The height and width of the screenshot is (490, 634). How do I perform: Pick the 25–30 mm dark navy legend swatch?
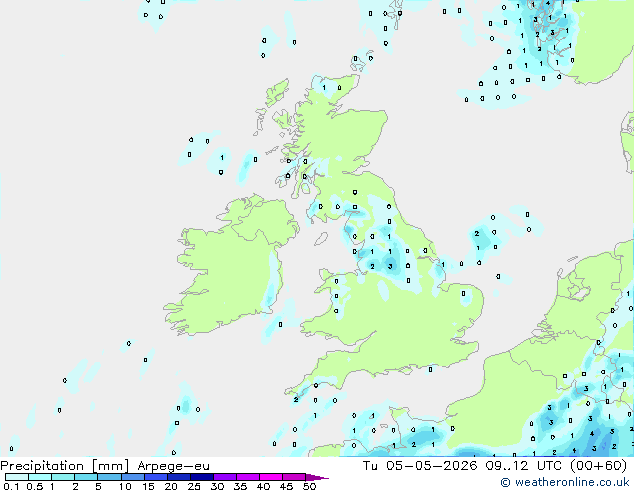pyautogui.click(x=201, y=477)
